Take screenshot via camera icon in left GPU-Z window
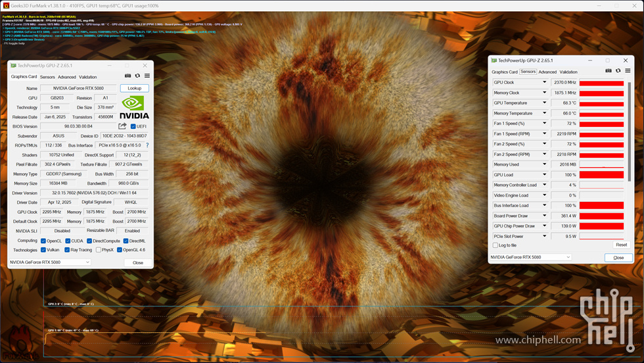This screenshot has width=644, height=363. (127, 76)
